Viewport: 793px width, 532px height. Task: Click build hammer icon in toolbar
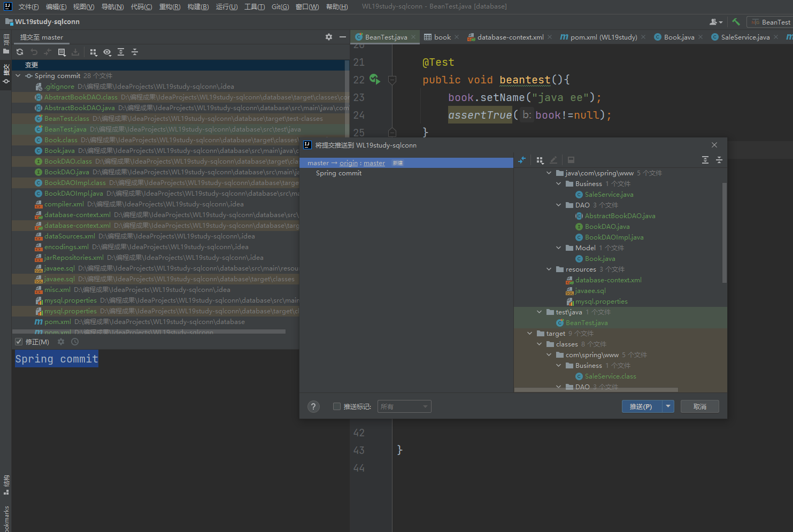tap(736, 22)
